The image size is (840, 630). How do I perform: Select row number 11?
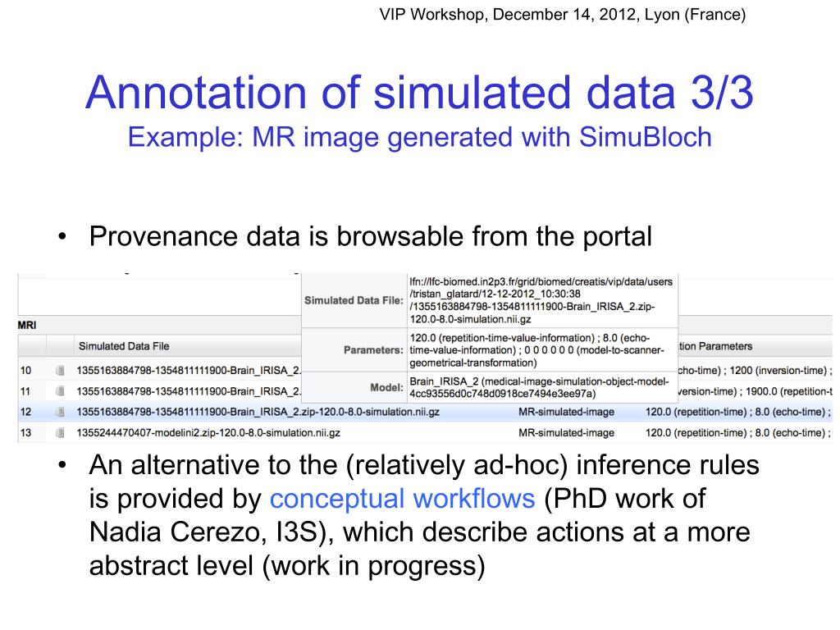click(25, 391)
